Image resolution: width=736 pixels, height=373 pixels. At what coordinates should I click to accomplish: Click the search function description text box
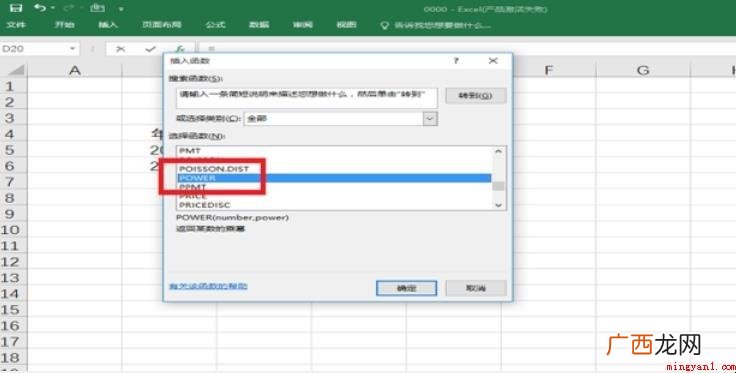point(307,98)
